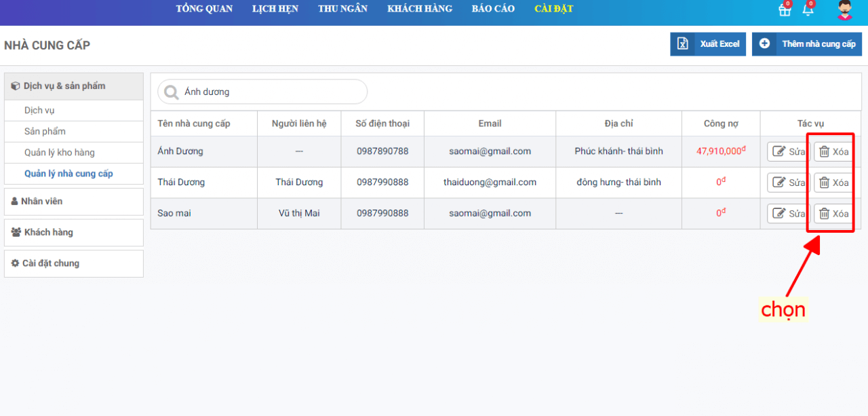868x416 pixels.
Task: Delete the Sao mai supplier row
Action: click(833, 214)
